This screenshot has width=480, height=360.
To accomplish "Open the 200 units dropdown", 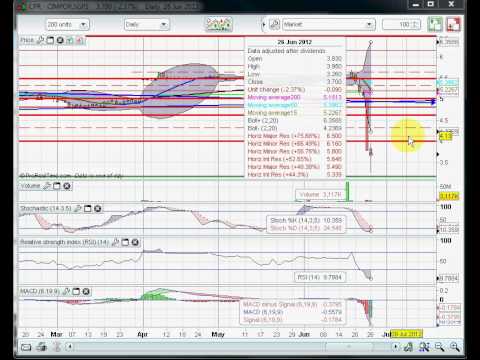I will pyautogui.click(x=68, y=25).
